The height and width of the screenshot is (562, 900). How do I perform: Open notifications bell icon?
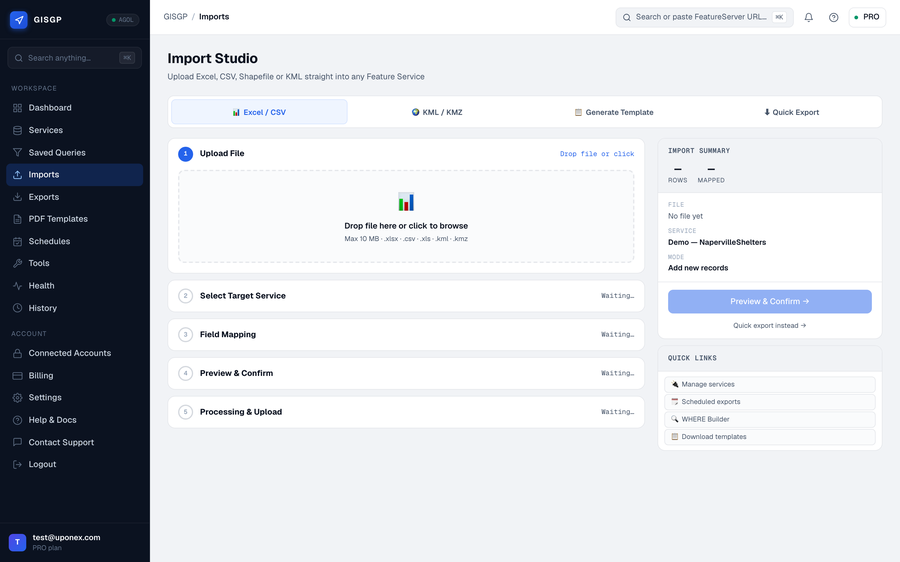[809, 17]
